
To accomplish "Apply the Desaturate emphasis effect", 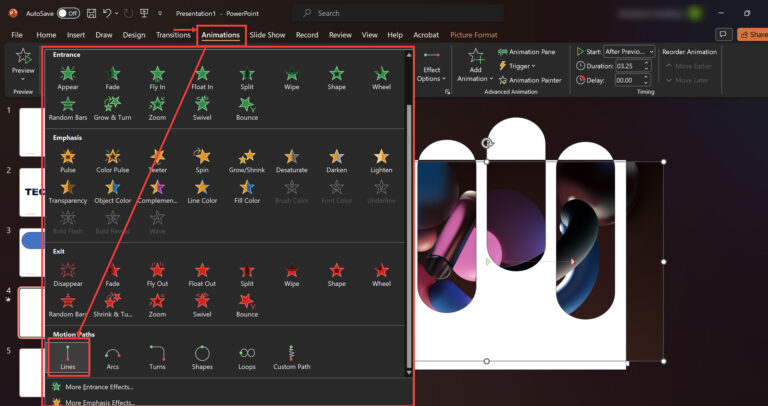I will pyautogui.click(x=291, y=161).
